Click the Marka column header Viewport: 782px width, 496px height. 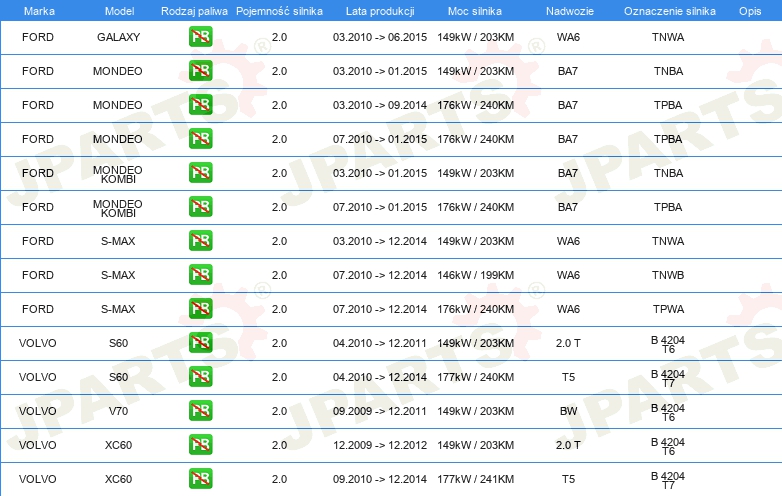pos(39,11)
